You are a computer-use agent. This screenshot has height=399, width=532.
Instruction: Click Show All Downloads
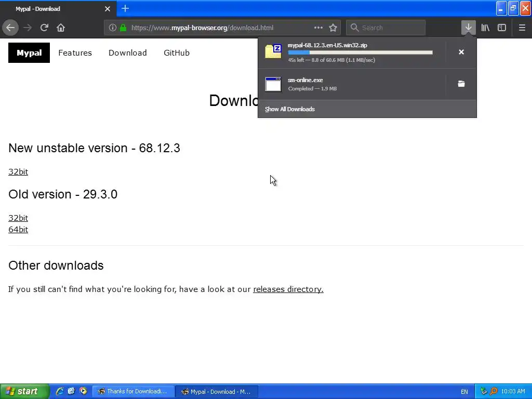290,109
